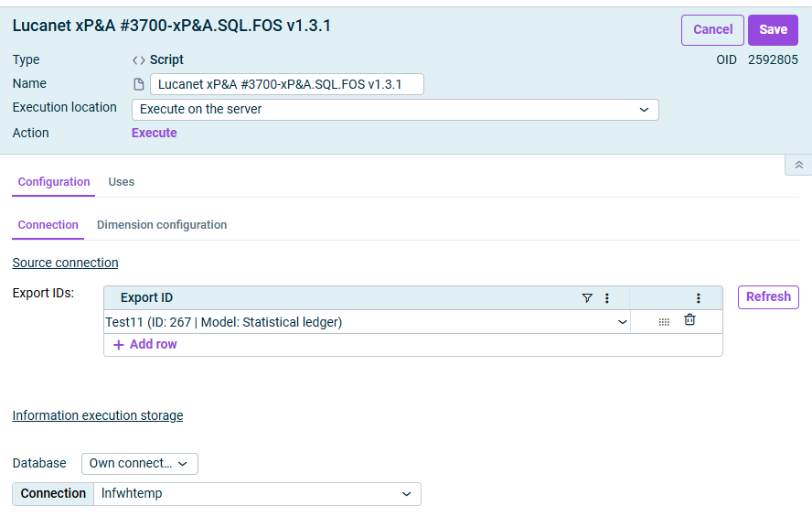Select the Connection sub-tab
812x527 pixels.
(x=48, y=225)
